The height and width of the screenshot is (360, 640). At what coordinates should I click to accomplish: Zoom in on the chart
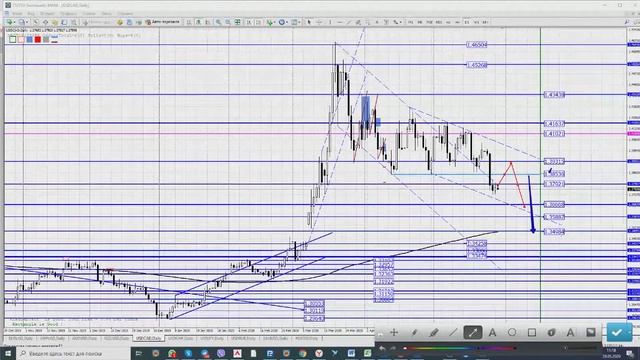[x=218, y=22]
